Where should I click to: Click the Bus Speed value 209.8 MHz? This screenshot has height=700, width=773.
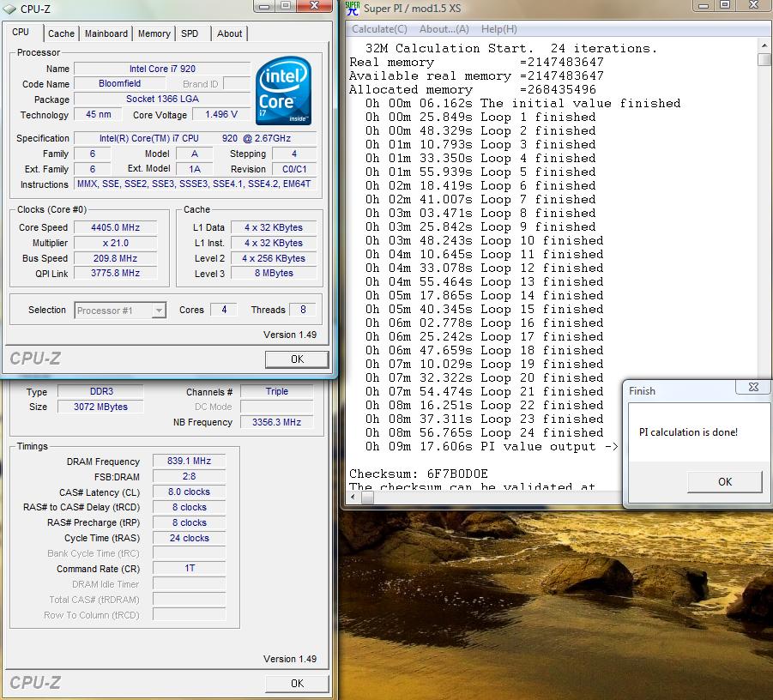coord(115,258)
